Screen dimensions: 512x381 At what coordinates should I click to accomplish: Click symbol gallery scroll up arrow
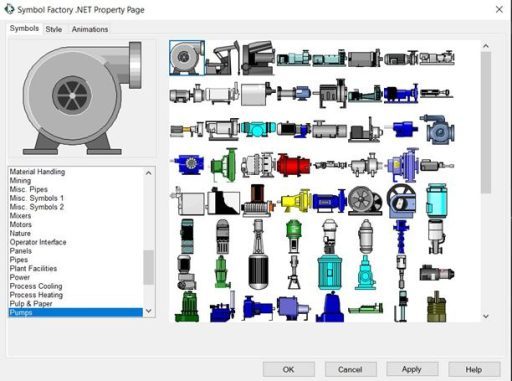486,46
